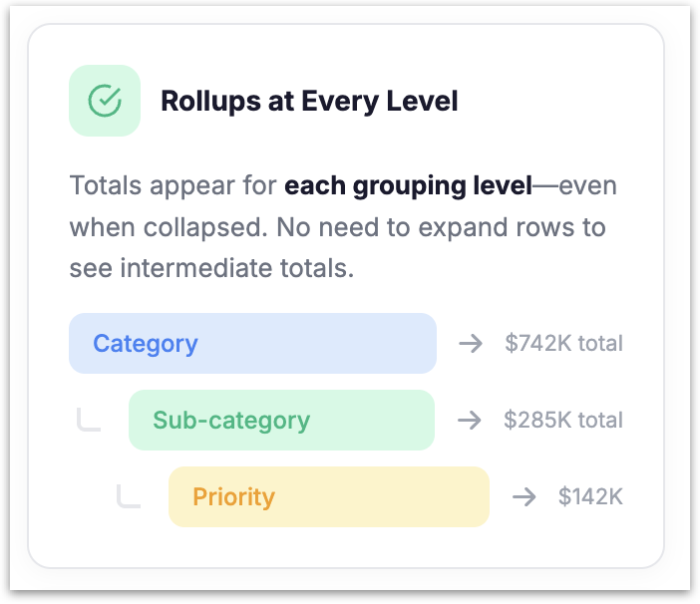Viewport: 700px width, 604px height.
Task: Select the blue Category grouping pill
Action: pos(252,344)
